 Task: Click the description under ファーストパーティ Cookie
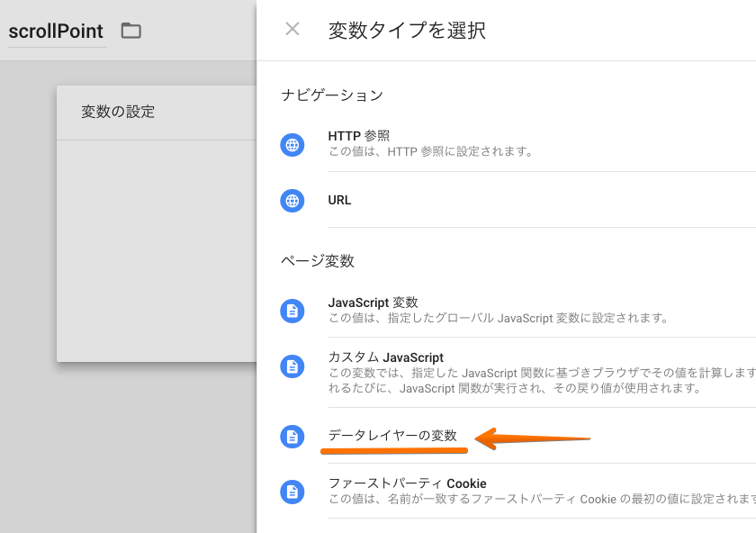click(x=540, y=499)
